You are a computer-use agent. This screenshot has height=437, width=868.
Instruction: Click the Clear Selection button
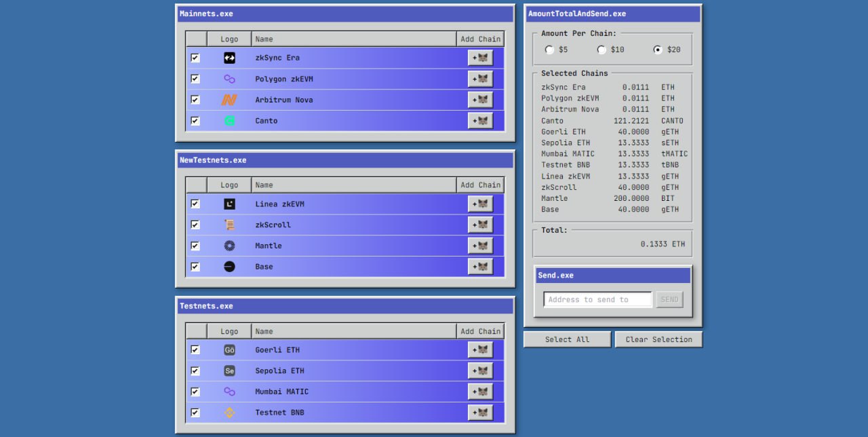(x=658, y=339)
